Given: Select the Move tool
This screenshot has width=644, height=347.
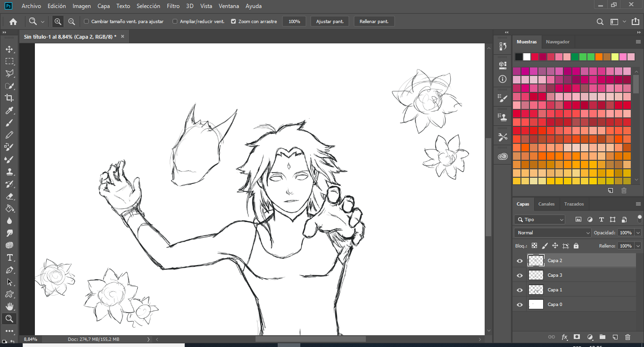Looking at the screenshot, I should coord(9,49).
